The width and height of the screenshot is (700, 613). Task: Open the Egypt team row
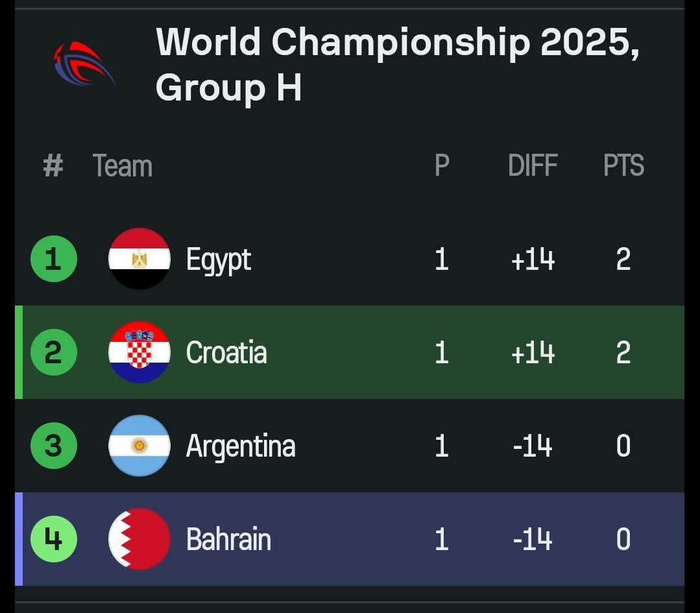(219, 258)
